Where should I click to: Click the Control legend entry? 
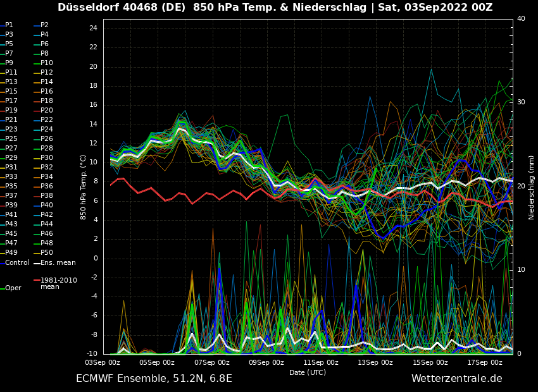(x=16, y=262)
